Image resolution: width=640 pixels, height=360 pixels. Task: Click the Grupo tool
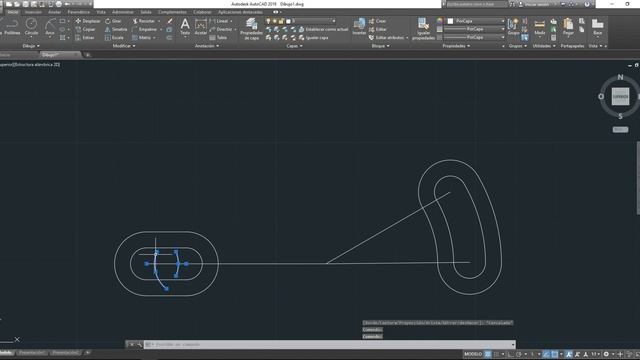click(x=513, y=27)
